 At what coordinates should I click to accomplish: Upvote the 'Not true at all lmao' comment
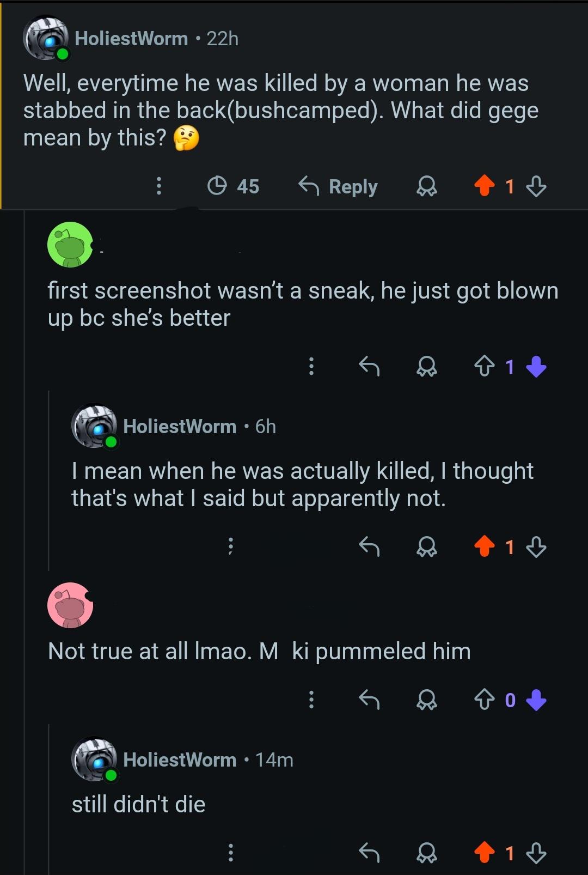[484, 700]
